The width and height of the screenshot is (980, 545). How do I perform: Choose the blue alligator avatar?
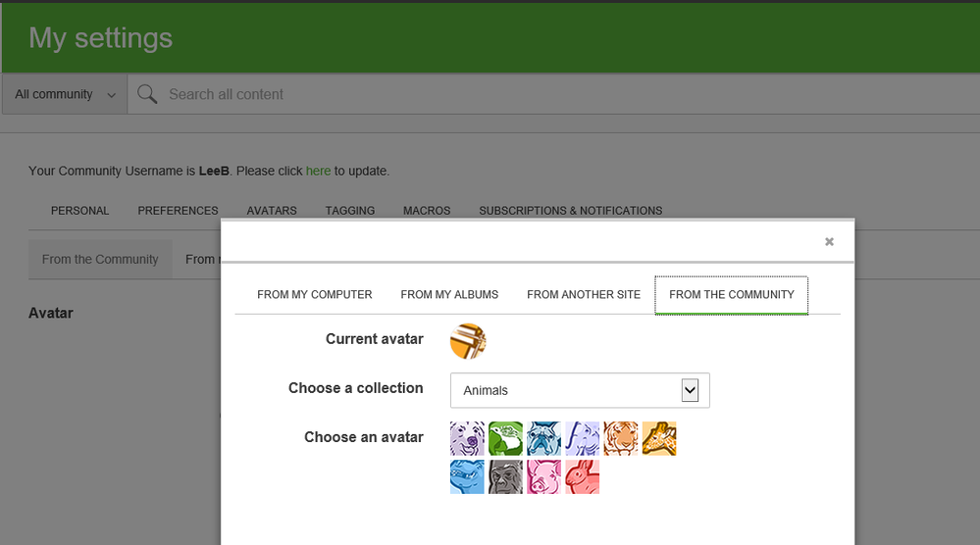467,477
